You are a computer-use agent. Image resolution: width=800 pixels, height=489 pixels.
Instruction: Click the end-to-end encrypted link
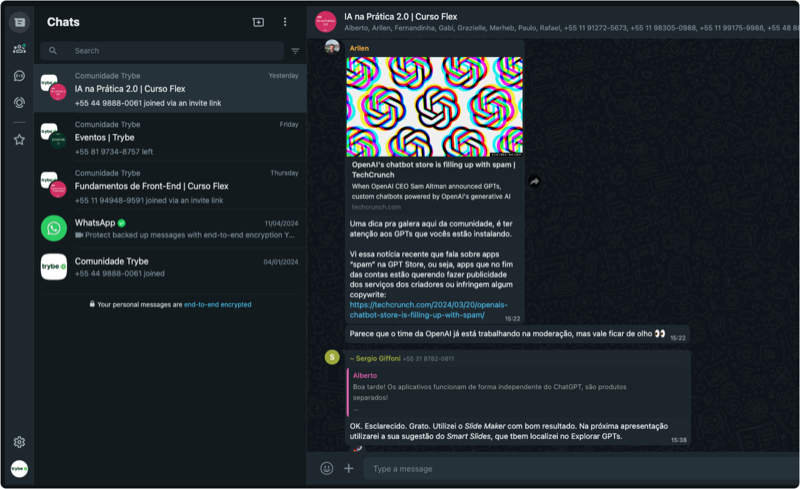pyautogui.click(x=217, y=304)
